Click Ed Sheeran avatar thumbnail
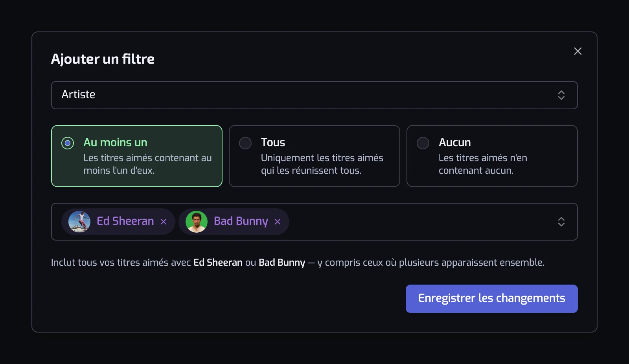 click(79, 222)
